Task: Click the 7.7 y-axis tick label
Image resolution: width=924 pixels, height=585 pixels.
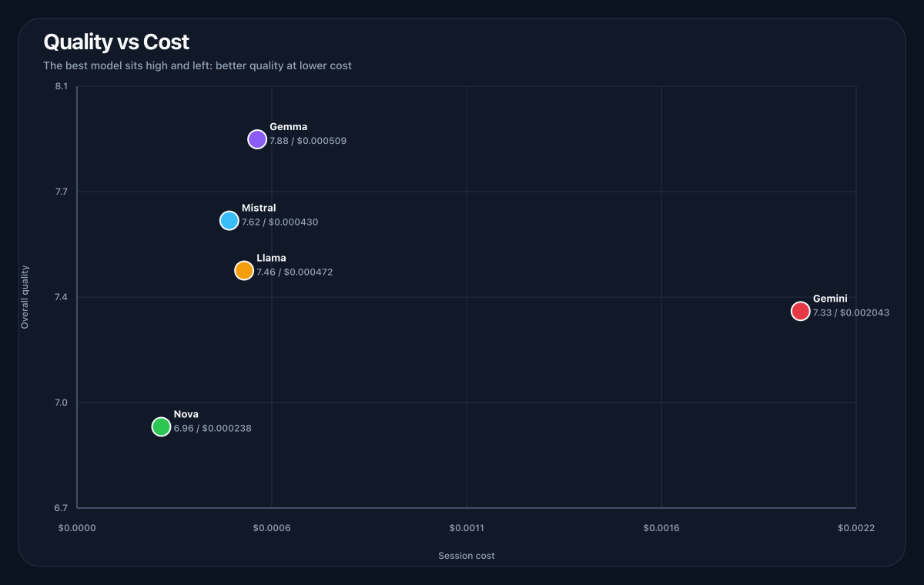Action: pyautogui.click(x=62, y=192)
